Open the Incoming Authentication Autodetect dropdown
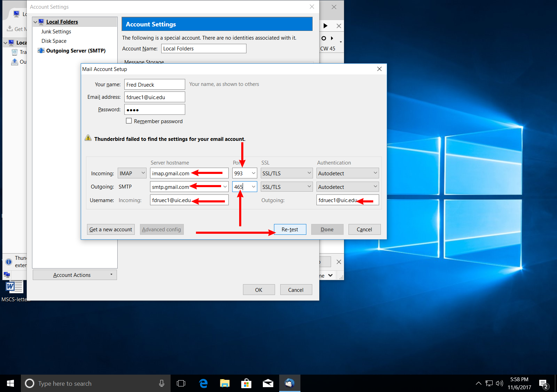Image resolution: width=557 pixels, height=392 pixels. tap(347, 173)
